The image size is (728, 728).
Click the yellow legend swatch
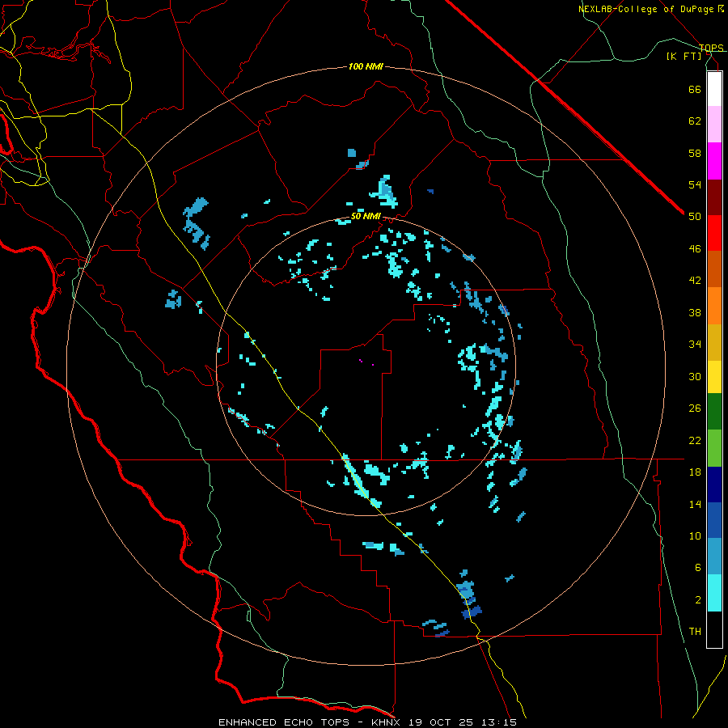714,376
